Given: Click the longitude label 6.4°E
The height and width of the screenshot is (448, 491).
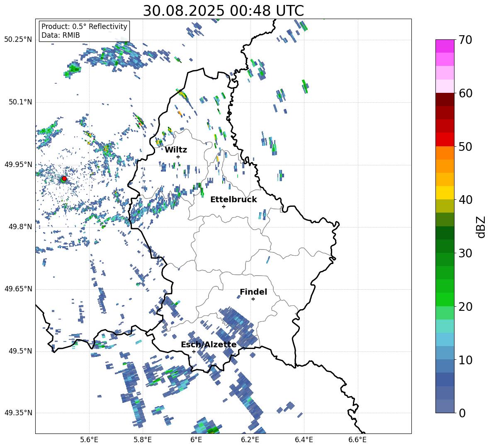Looking at the screenshot, I should click(304, 440).
